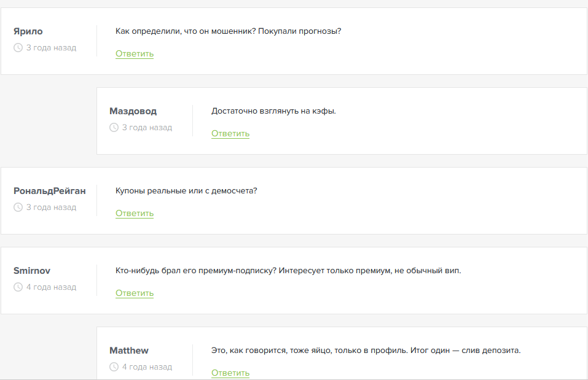Reply to Smirnov's comment via Ответить

click(x=134, y=293)
